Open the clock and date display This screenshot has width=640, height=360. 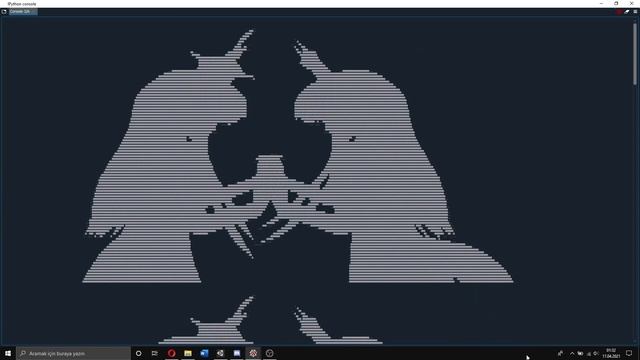pos(611,353)
